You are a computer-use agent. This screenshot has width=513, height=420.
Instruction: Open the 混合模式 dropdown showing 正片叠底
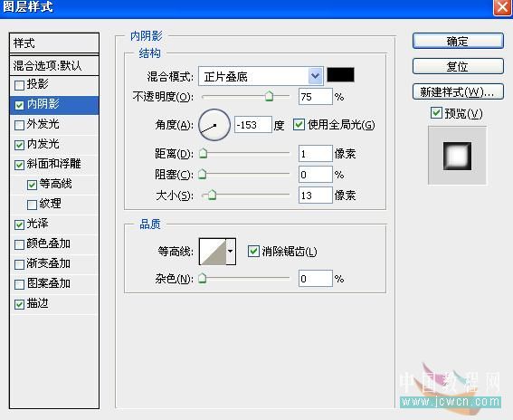pyautogui.click(x=261, y=76)
